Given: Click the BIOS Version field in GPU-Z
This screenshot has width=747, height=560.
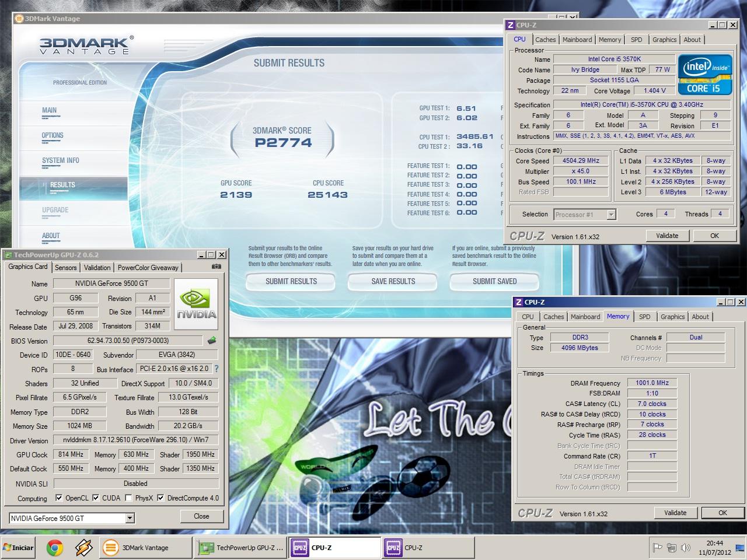Looking at the screenshot, I should pos(128,340).
